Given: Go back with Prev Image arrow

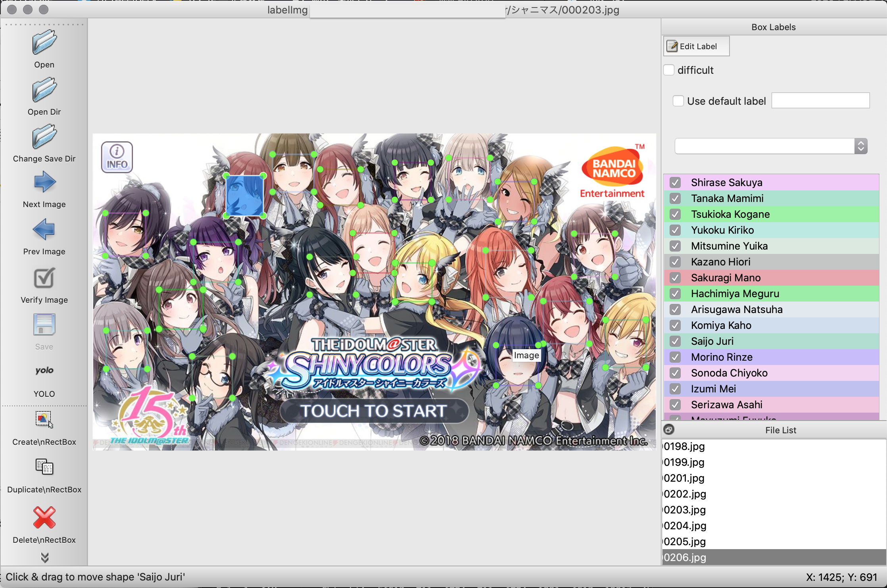Looking at the screenshot, I should [44, 229].
